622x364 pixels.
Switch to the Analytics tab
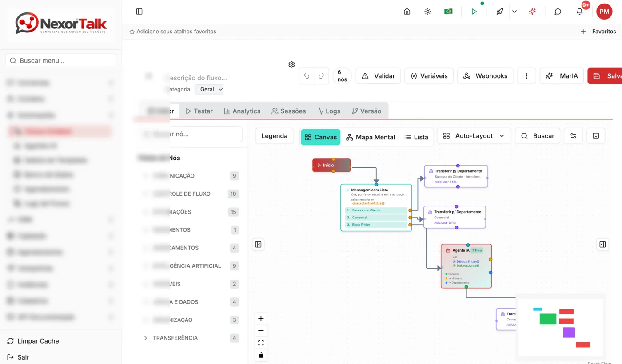point(242,111)
